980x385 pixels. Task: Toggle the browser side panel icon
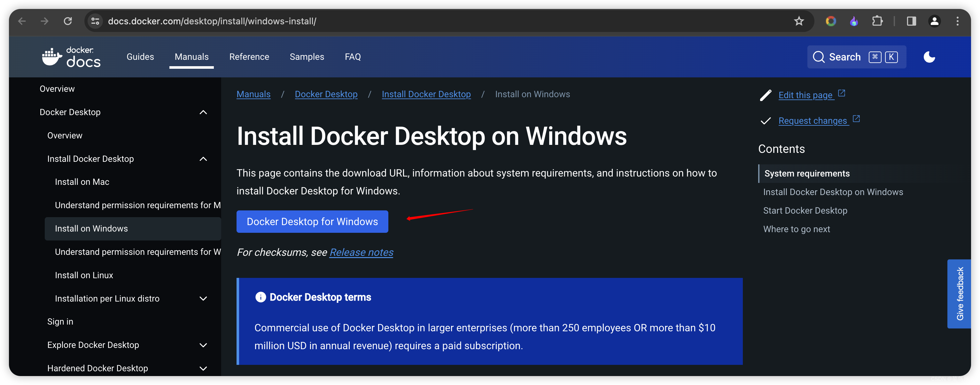coord(911,21)
